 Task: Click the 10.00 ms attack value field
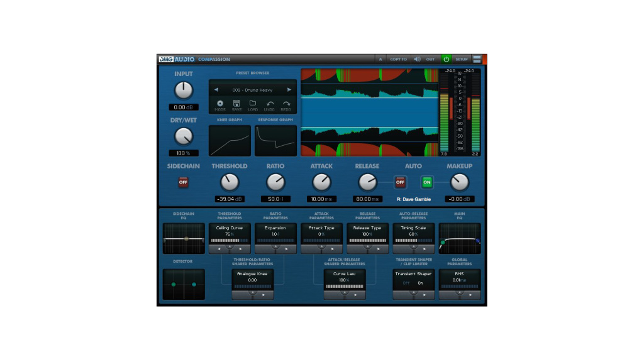321,199
